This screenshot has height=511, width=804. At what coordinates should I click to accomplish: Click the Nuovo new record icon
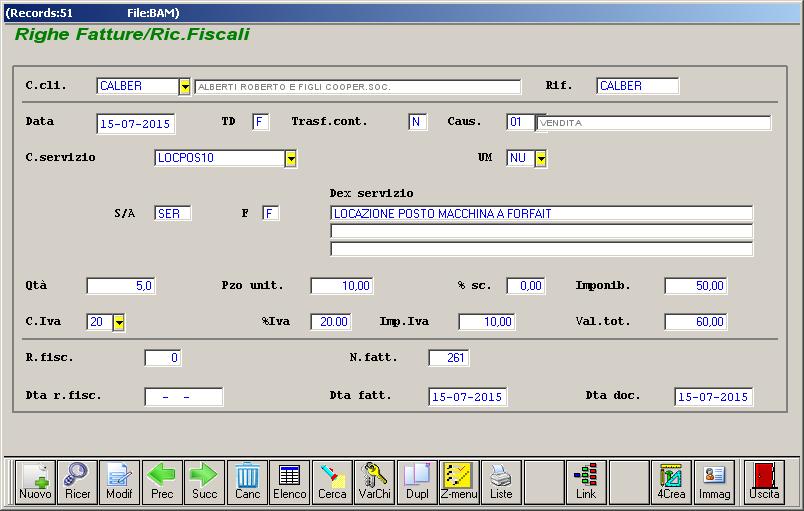pos(35,482)
